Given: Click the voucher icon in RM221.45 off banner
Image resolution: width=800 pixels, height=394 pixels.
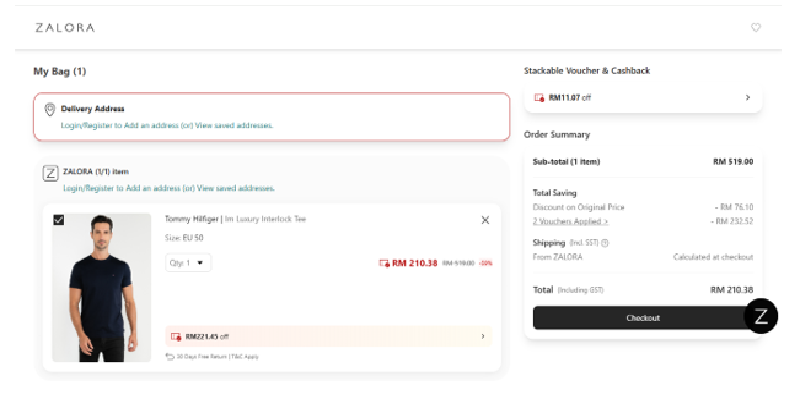Looking at the screenshot, I should pyautogui.click(x=176, y=336).
